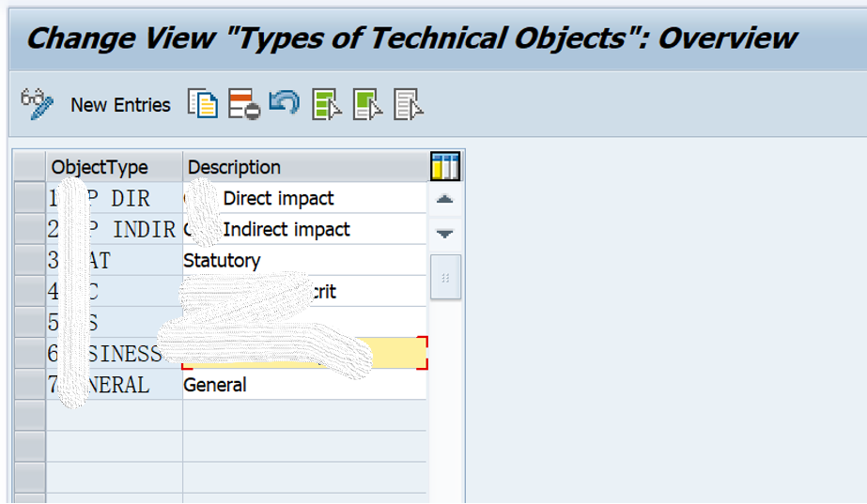Click the table scrollbar handle
This screenshot has height=504, width=867.
coord(445,277)
